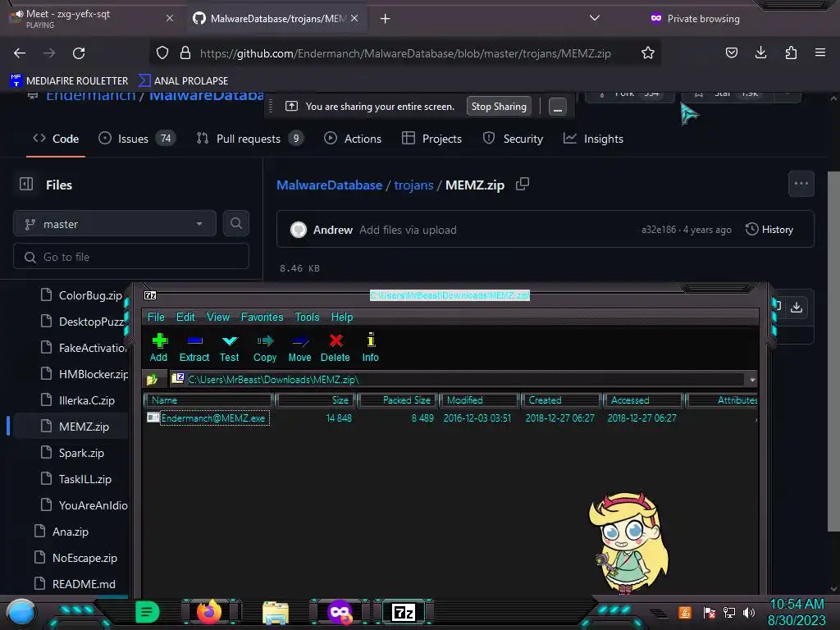Open Firefox tracking protection shield
Image resolution: width=840 pixels, height=630 pixels.
(x=162, y=53)
